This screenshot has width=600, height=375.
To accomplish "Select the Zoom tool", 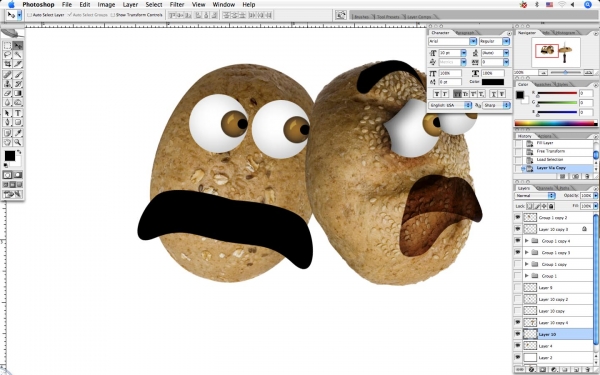I will coord(18,142).
